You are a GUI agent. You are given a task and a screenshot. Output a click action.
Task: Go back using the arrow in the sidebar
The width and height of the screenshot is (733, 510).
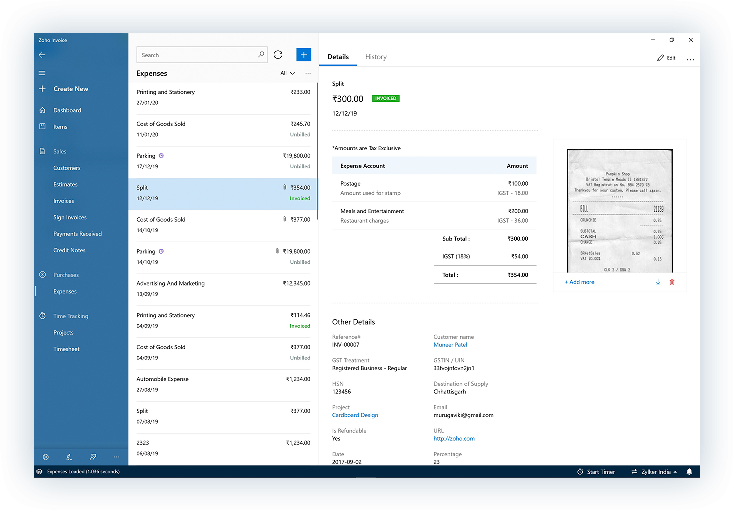click(x=42, y=55)
